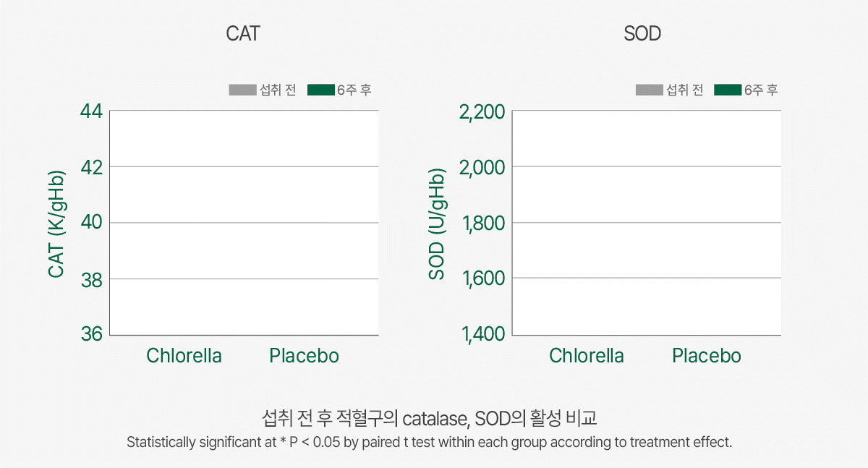Select the SOD chart title
The image size is (868, 468).
click(642, 34)
